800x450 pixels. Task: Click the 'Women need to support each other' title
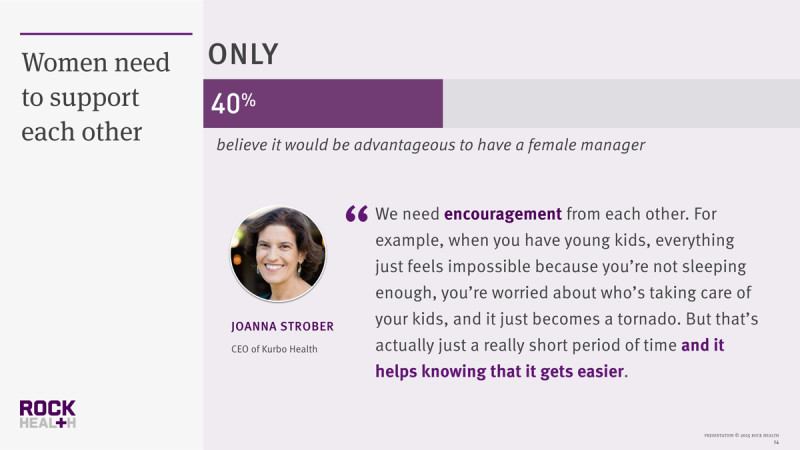(95, 97)
